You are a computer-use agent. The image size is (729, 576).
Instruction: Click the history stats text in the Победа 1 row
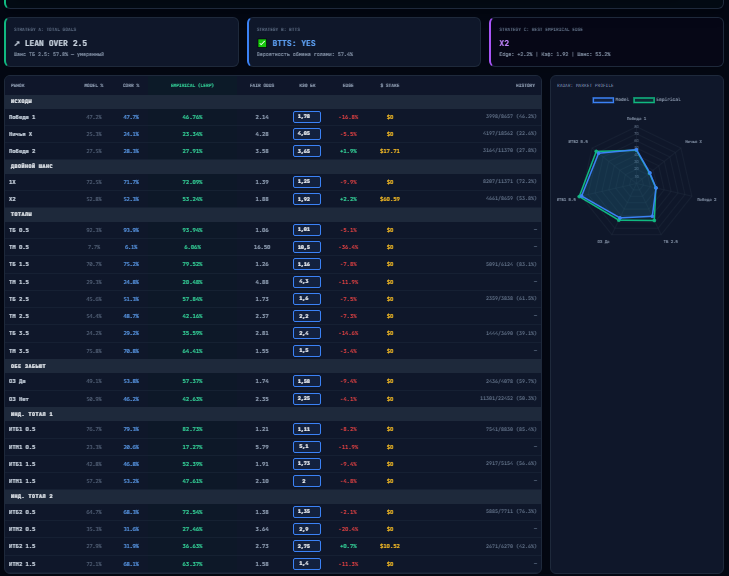click(x=511, y=116)
